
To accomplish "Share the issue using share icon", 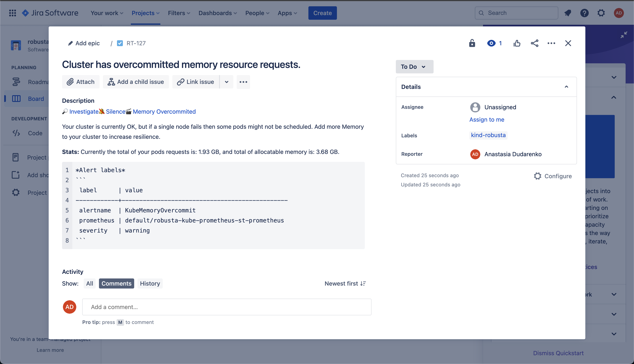I will coord(535,43).
